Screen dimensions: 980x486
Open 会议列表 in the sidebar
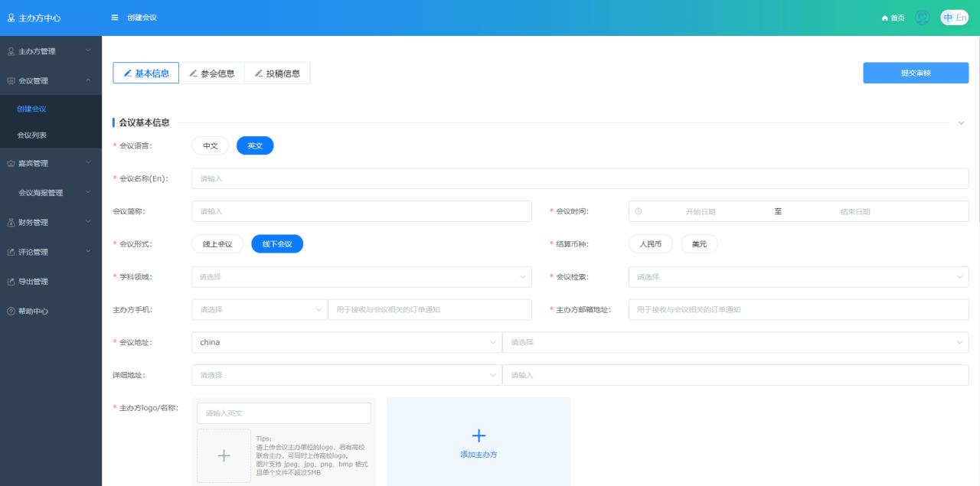[32, 135]
